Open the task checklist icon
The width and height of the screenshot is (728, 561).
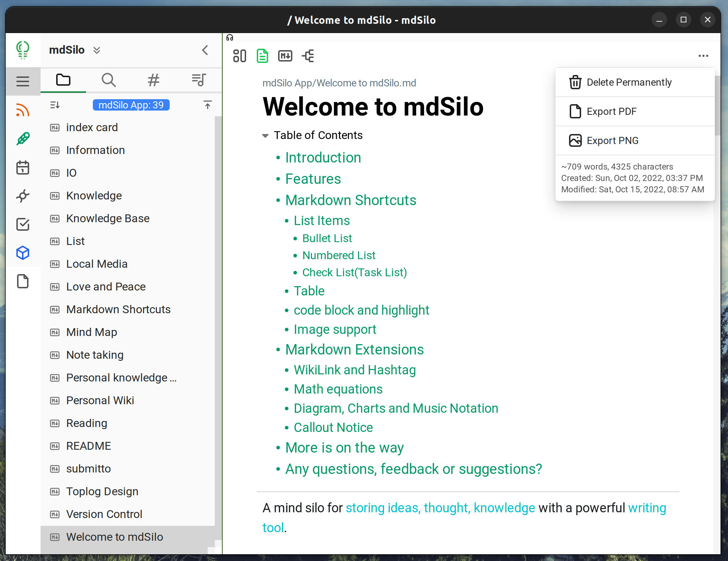(x=23, y=224)
